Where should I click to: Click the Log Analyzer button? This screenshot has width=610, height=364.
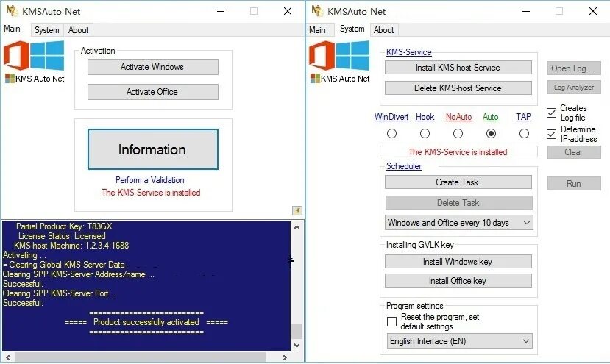(x=574, y=87)
